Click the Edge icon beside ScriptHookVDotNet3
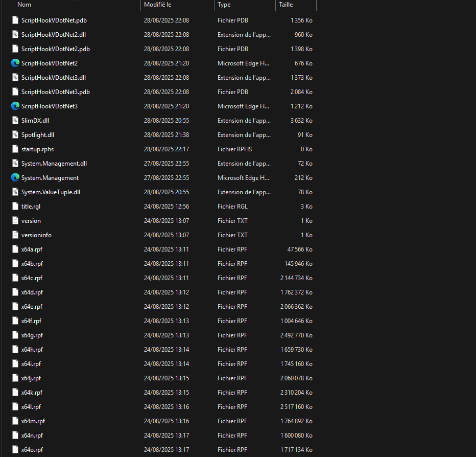This screenshot has height=457, width=476. [x=15, y=106]
